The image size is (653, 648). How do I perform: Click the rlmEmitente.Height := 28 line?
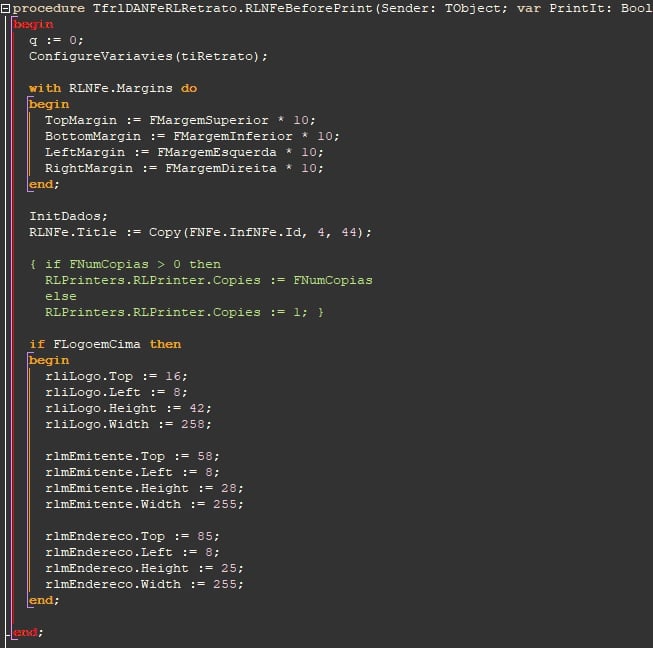coord(144,488)
